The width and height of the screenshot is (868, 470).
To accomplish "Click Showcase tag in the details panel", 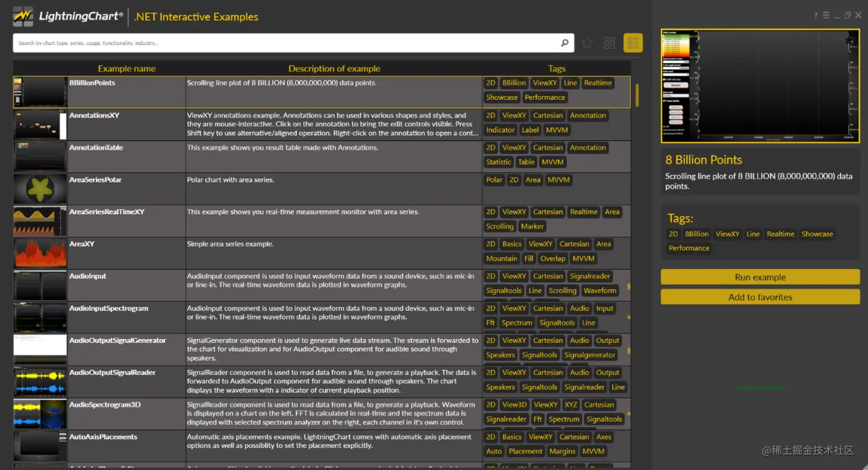I will point(817,234).
